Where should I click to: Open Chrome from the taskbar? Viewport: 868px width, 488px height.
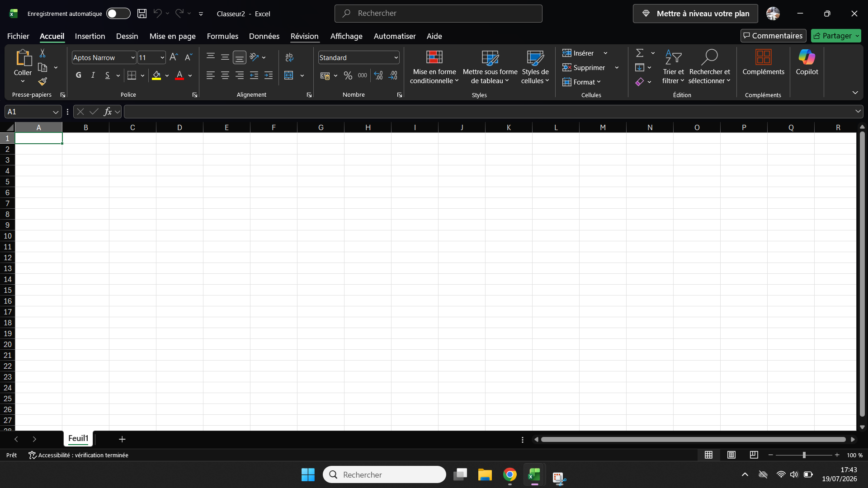coord(510,475)
